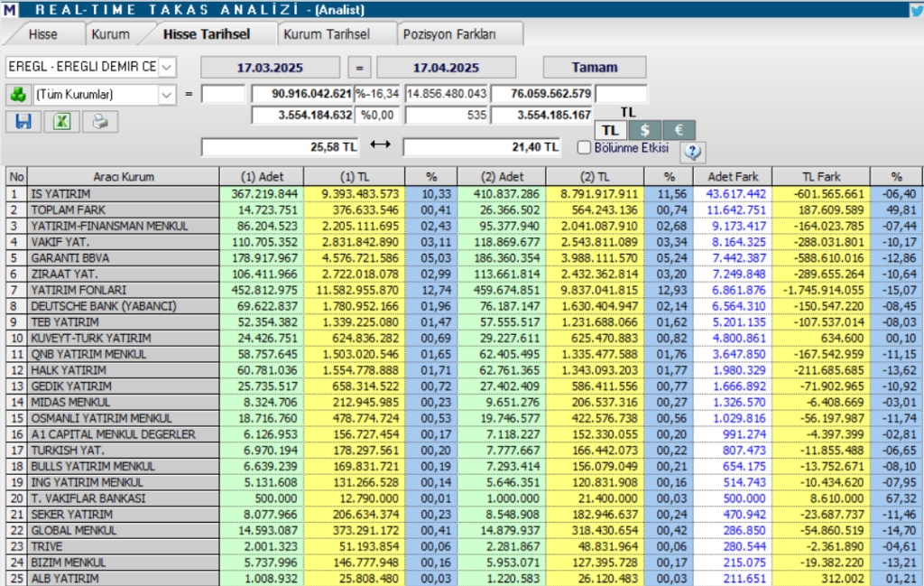Click the double-headed arrow between prices
Screen dimensions: 924x586
pos(380,146)
